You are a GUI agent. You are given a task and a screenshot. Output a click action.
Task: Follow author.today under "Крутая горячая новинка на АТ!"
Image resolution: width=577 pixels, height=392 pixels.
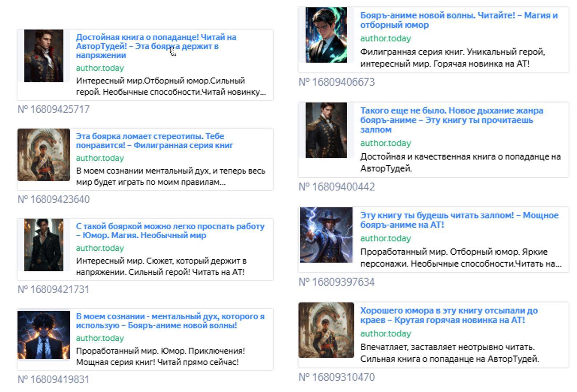pyautogui.click(x=386, y=334)
